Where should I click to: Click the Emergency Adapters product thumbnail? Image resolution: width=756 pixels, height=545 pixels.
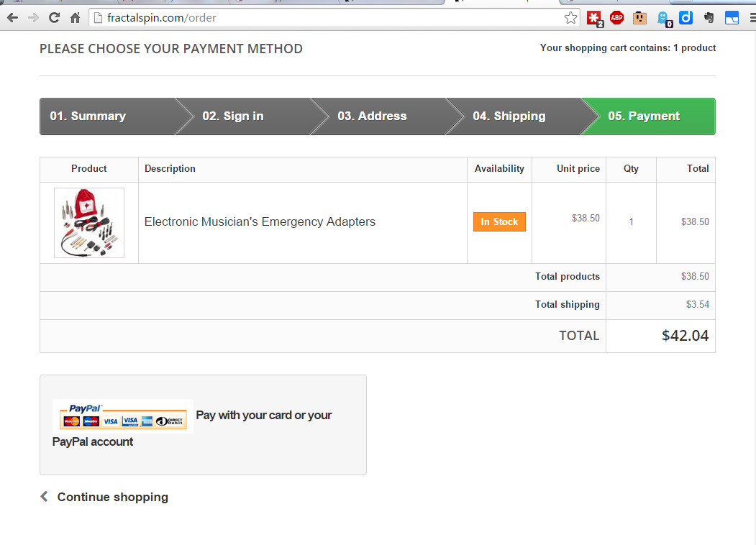pos(89,223)
